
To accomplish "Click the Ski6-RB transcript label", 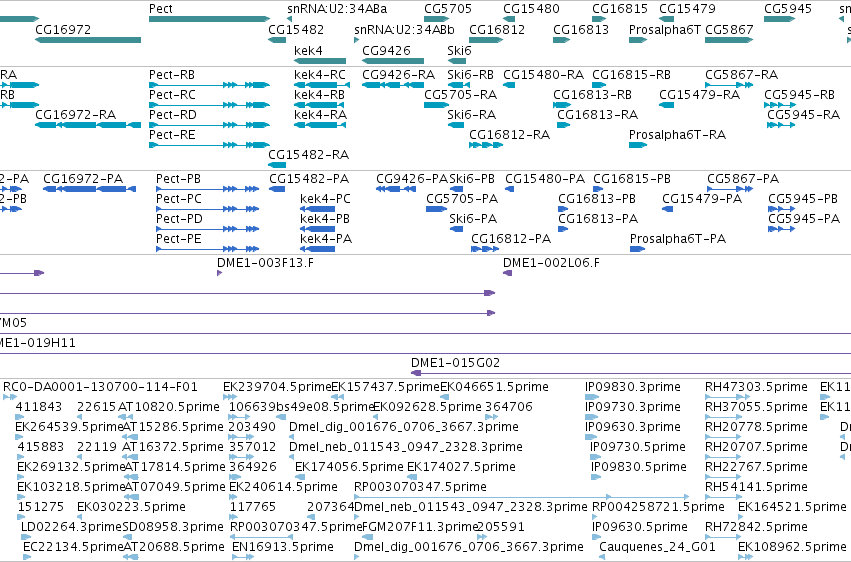I will 471,74.
